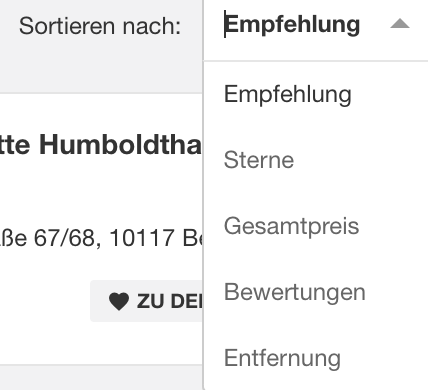Viewport: 428px width, 390px height.
Task: Click the Sortieren nach label
Action: pos(100,26)
